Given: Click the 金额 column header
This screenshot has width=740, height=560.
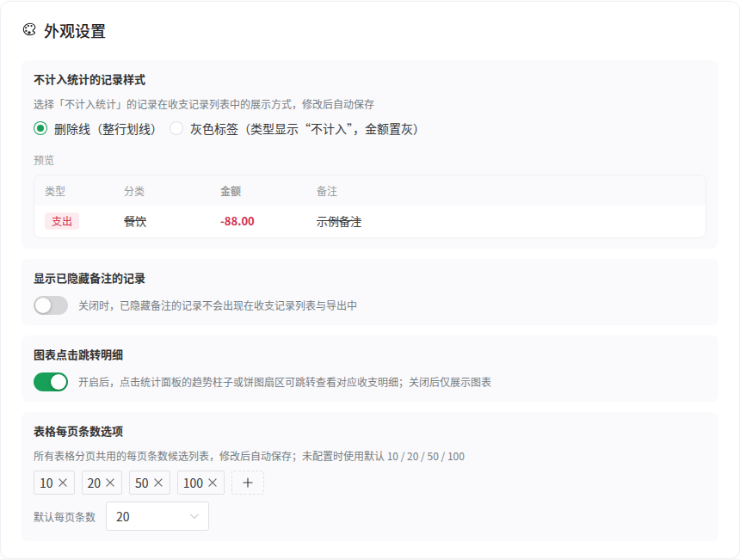Looking at the screenshot, I should tap(231, 191).
